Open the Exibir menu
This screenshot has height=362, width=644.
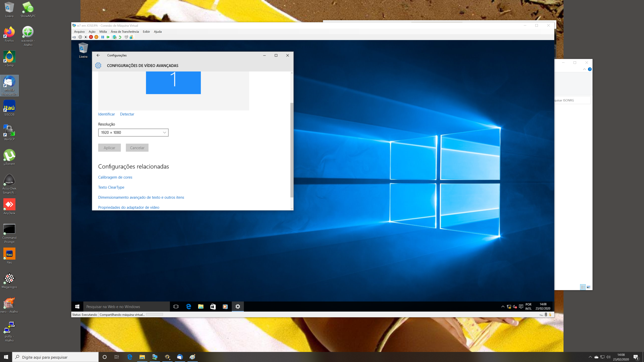pos(146,32)
